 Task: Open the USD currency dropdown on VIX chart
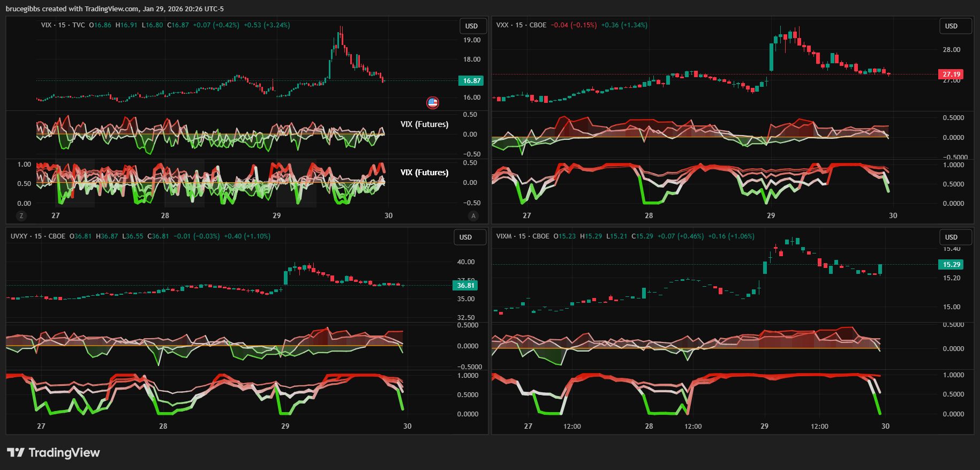tap(472, 26)
